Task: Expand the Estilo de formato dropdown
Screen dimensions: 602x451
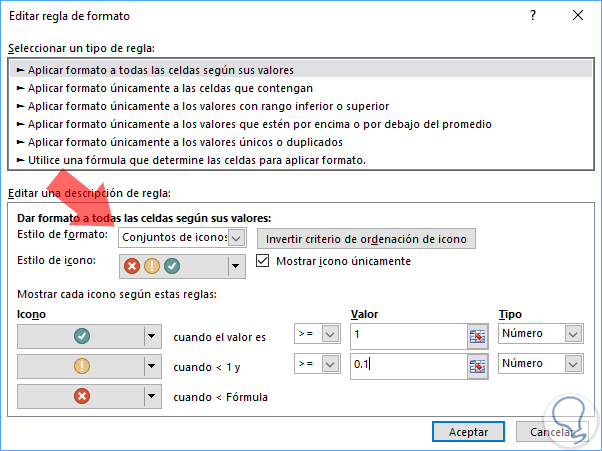Action: (237, 238)
